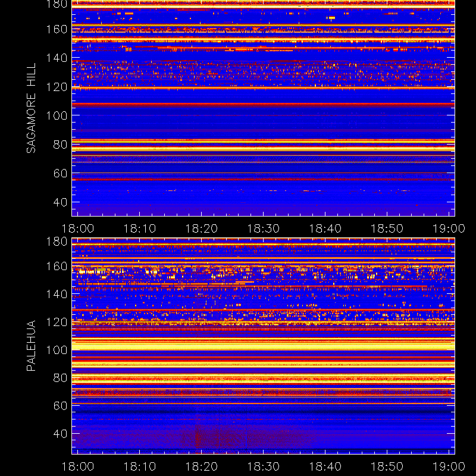Select 18:40 time label under Sagamore Hill plot
The width and height of the screenshot is (476, 476).
[325, 228]
